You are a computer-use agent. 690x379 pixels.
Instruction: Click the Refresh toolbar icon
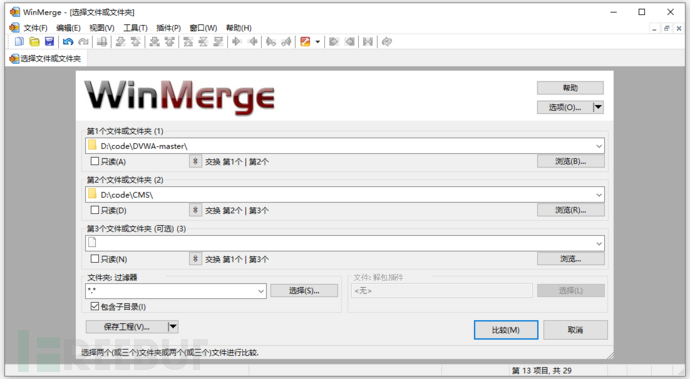[x=387, y=42]
